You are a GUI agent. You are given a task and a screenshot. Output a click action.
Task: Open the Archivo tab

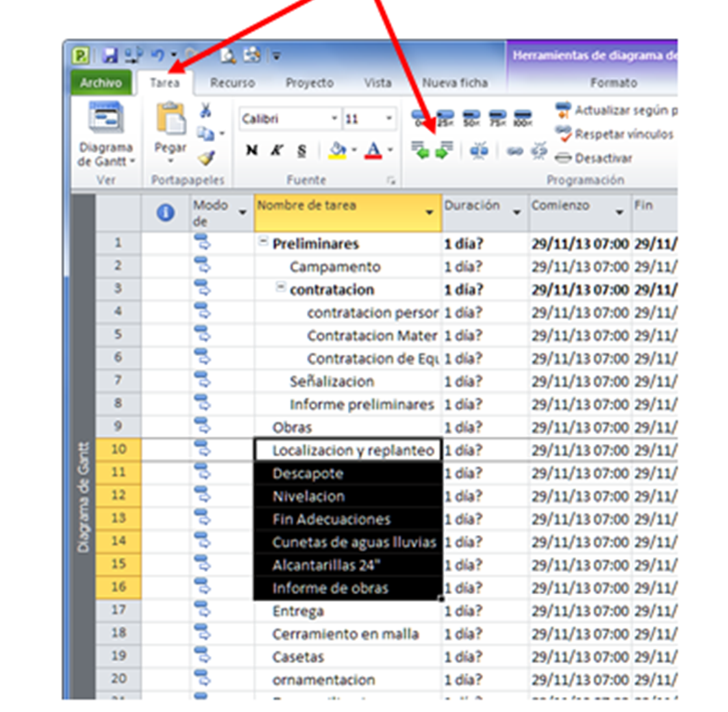coord(101,83)
